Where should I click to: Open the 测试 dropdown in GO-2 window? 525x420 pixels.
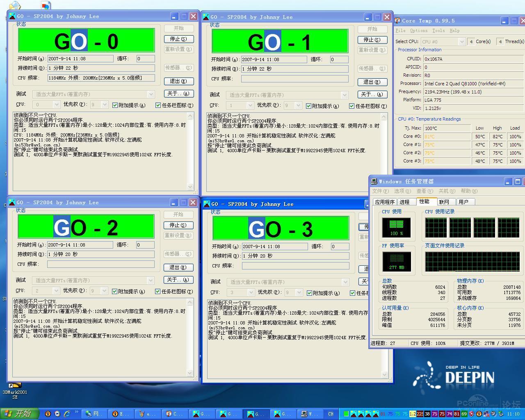pyautogui.click(x=150, y=281)
